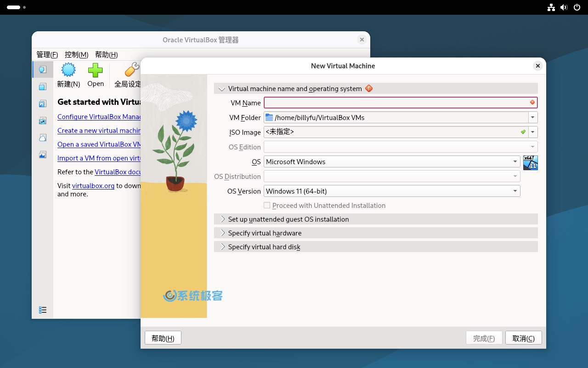Select the Welcome/Home tool in VirtualBox sidebar
Image resolution: width=588 pixels, height=368 pixels.
43,69
